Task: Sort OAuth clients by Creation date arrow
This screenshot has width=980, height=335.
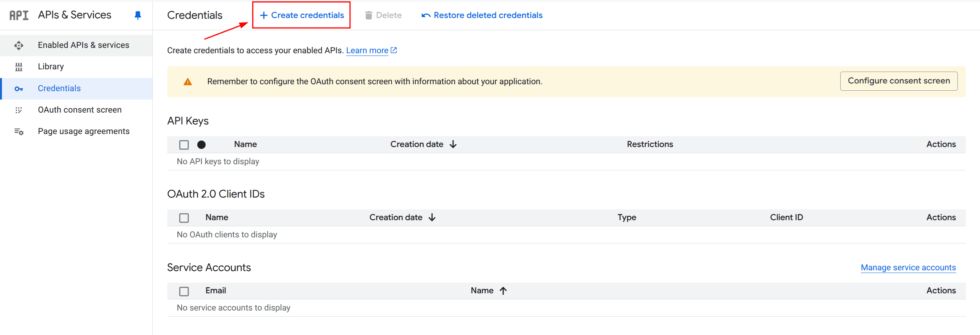Action: pyautogui.click(x=432, y=217)
